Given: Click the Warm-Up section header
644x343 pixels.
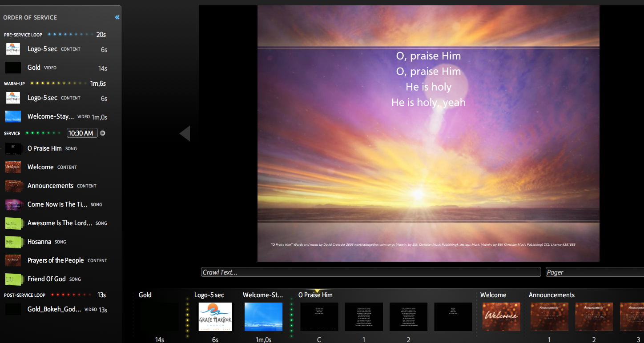Looking at the screenshot, I should coord(14,84).
